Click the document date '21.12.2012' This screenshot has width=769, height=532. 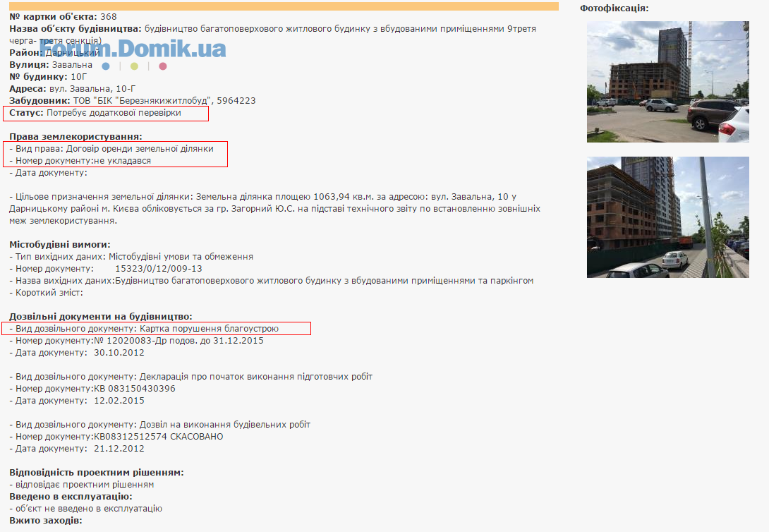coord(119,449)
